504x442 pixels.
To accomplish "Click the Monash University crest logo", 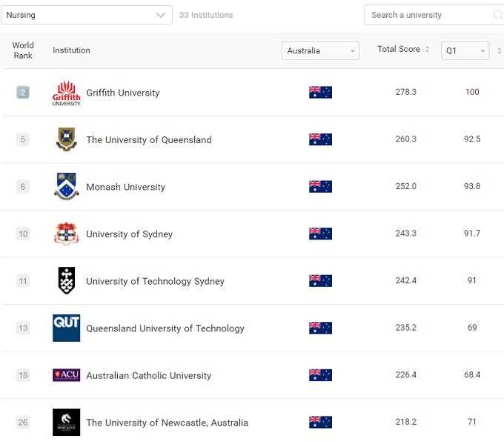I will (x=66, y=187).
